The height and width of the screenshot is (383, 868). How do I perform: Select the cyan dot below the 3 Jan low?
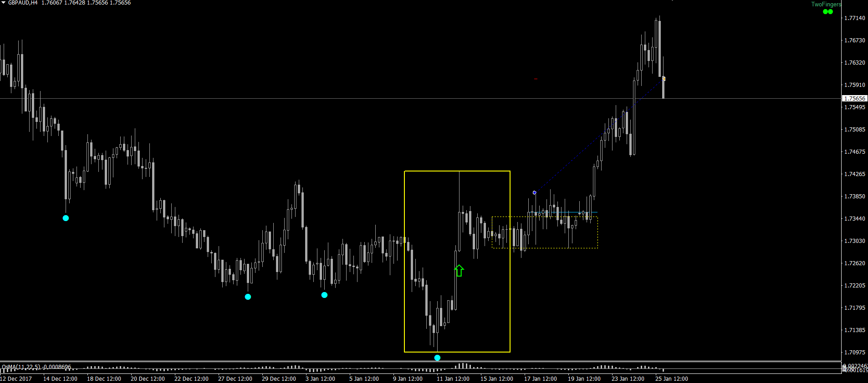point(324,295)
